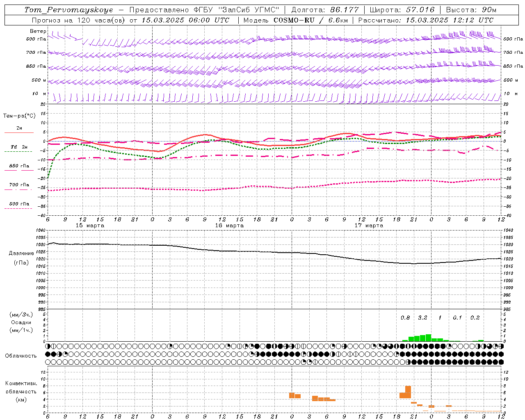The image size is (525, 420).
Task: Click the 16 марта date label
Action: click(230, 226)
